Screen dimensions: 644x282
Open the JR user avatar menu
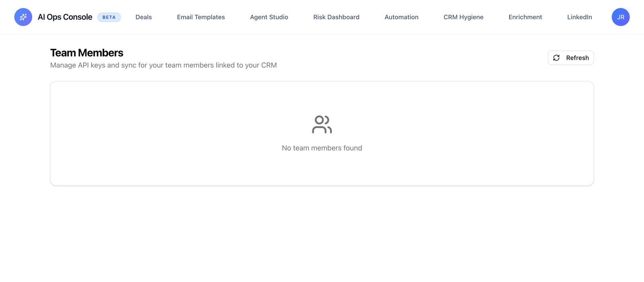(621, 17)
